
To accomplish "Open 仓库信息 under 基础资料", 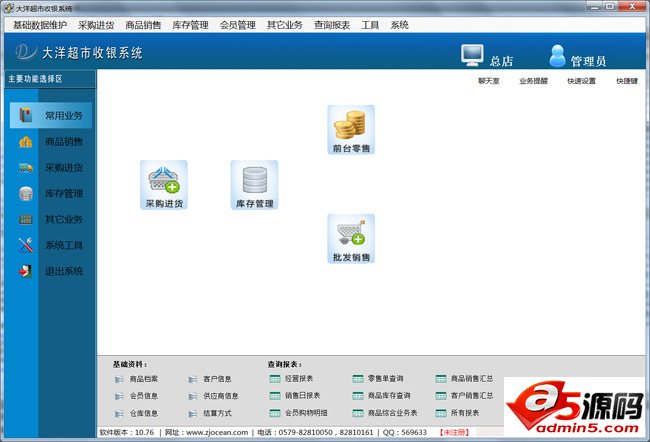I will 136,413.
